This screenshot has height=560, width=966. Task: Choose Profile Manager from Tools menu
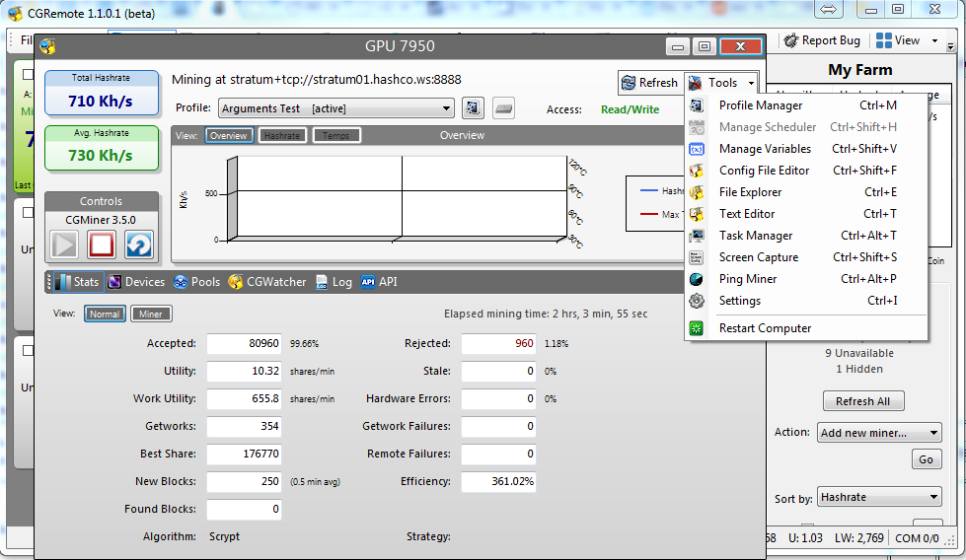click(806, 105)
